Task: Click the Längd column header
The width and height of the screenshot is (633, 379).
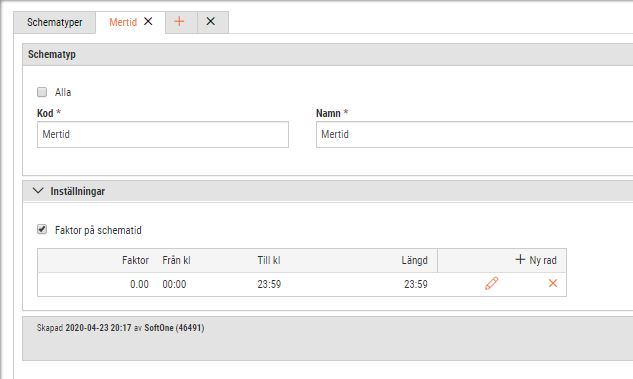Action: tap(414, 260)
